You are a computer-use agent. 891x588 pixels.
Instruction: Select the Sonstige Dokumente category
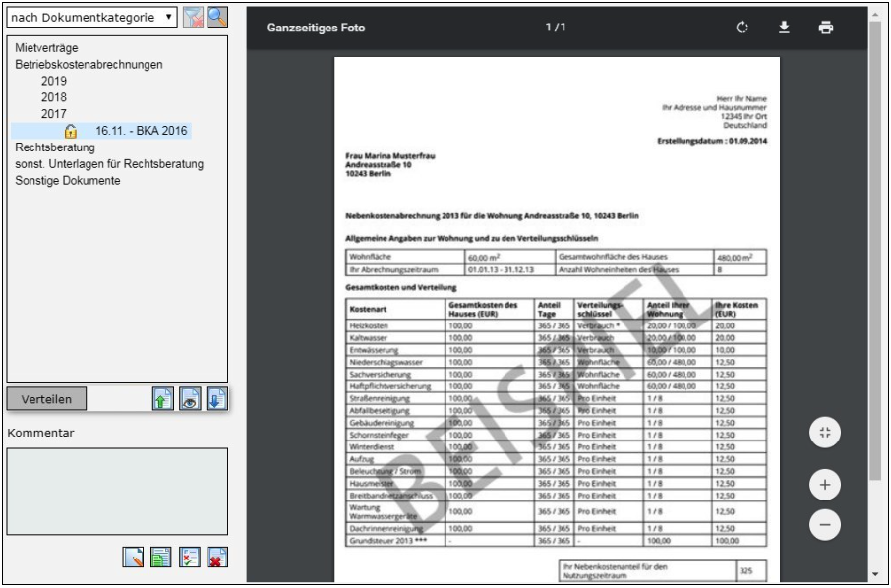coord(68,180)
